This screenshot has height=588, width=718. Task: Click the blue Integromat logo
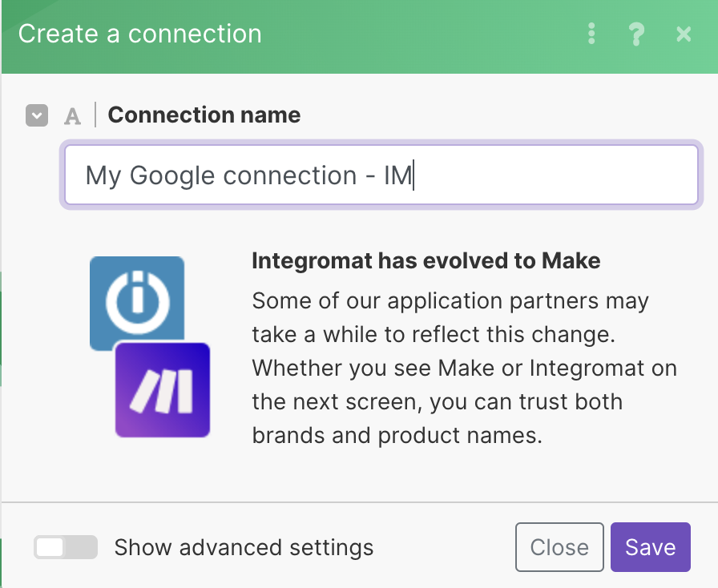[137, 300]
